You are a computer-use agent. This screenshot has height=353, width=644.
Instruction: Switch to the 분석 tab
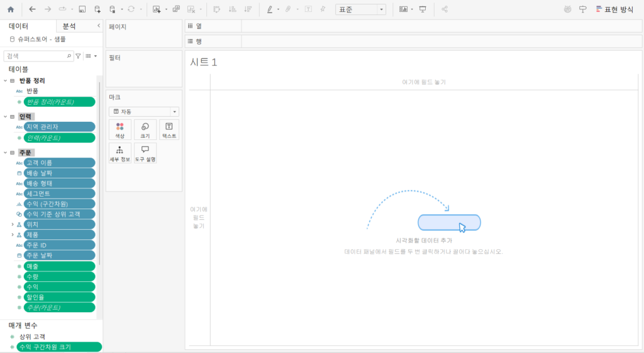[69, 26]
